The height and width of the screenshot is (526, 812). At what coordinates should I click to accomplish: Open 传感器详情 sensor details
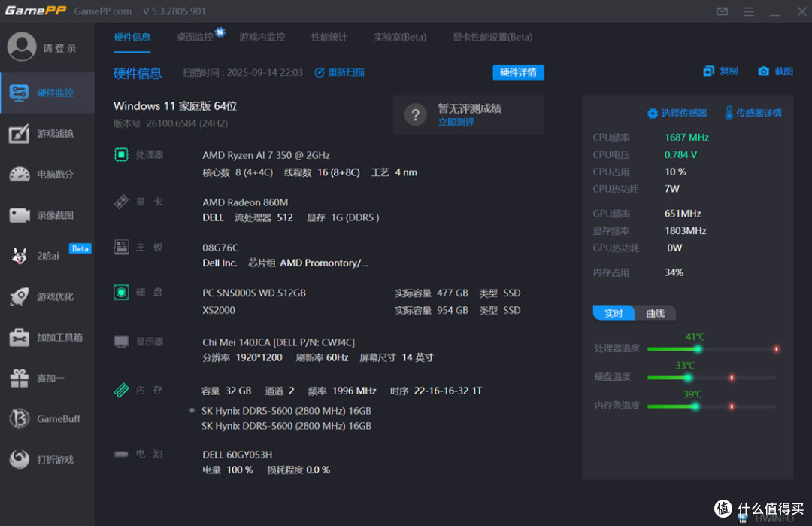(753, 113)
